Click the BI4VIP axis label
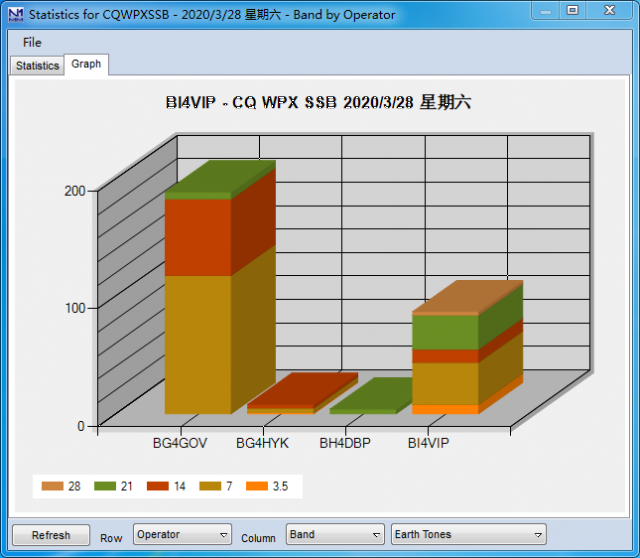640x558 pixels. (428, 443)
